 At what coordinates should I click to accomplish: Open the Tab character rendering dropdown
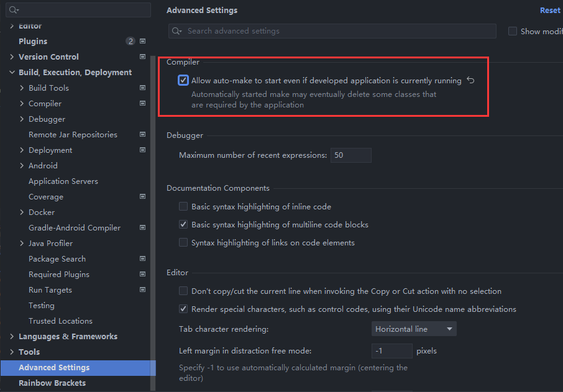click(x=414, y=329)
